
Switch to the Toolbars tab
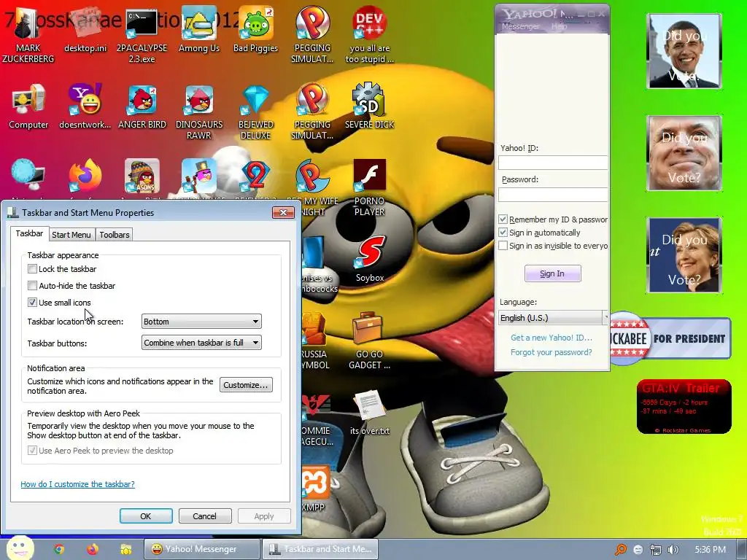[115, 235]
